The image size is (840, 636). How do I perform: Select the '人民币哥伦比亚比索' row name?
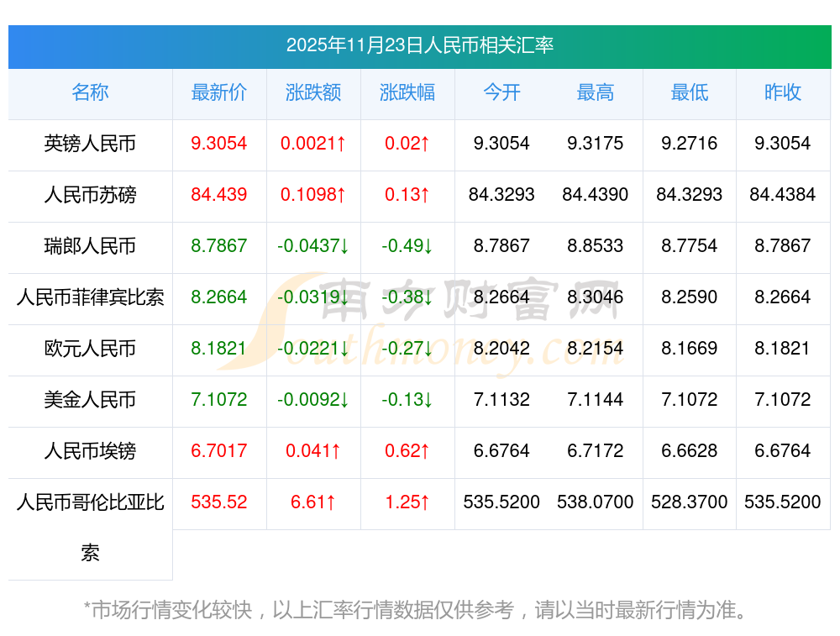click(90, 528)
